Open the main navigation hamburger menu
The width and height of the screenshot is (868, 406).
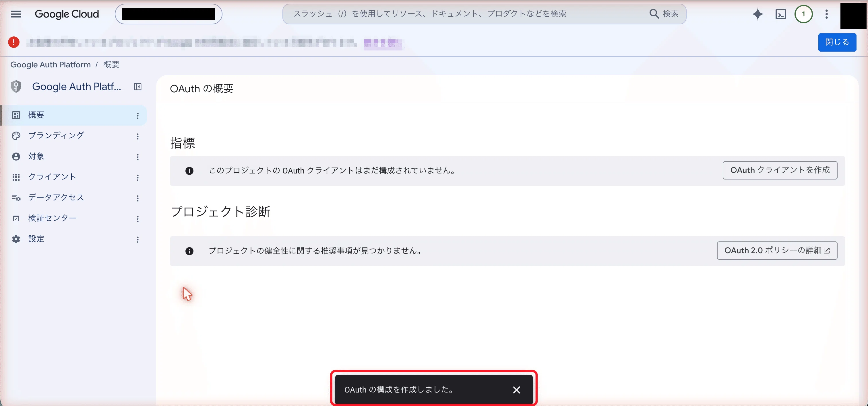pyautogui.click(x=16, y=14)
